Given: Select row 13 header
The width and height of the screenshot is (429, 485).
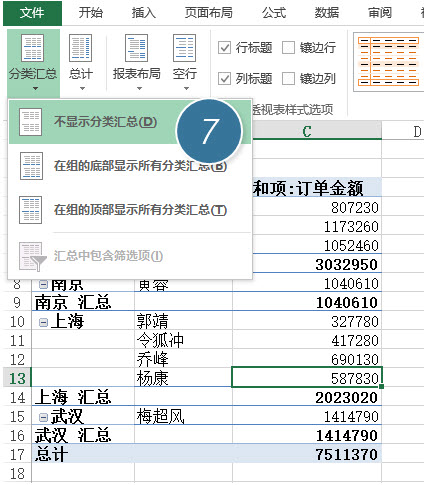Looking at the screenshot, I should click(17, 379).
